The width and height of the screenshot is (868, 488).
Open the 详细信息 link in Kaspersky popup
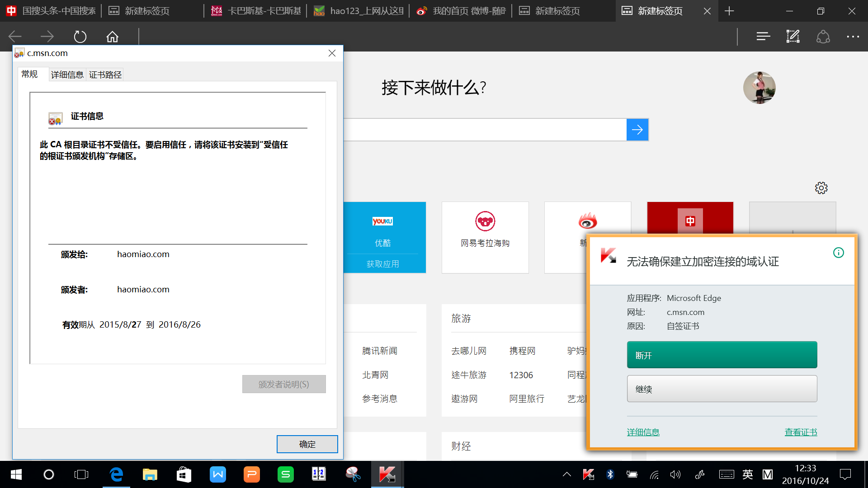tap(643, 432)
